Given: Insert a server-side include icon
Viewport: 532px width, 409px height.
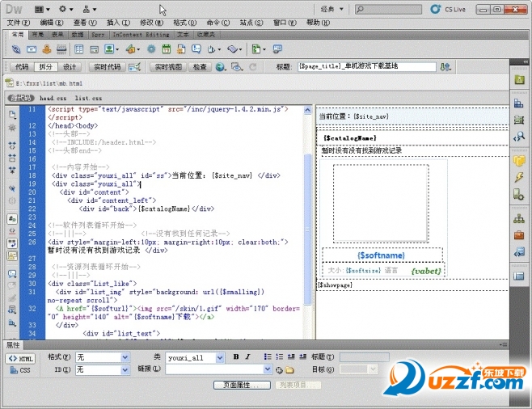Looking at the screenshot, I should 181,49.
